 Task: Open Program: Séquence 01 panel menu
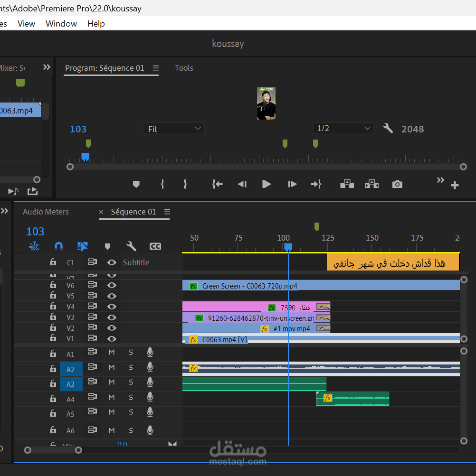(x=156, y=68)
